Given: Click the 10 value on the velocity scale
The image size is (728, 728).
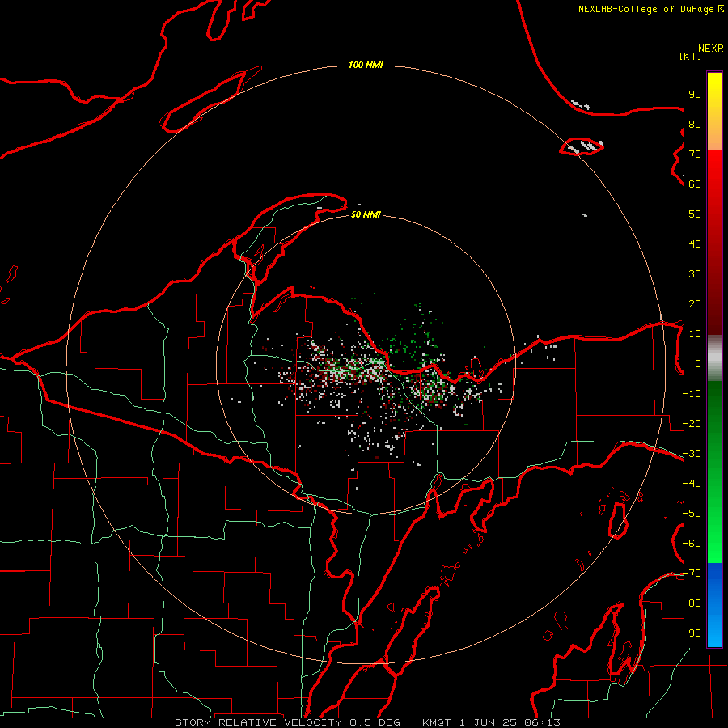Looking at the screenshot, I should point(695,334).
